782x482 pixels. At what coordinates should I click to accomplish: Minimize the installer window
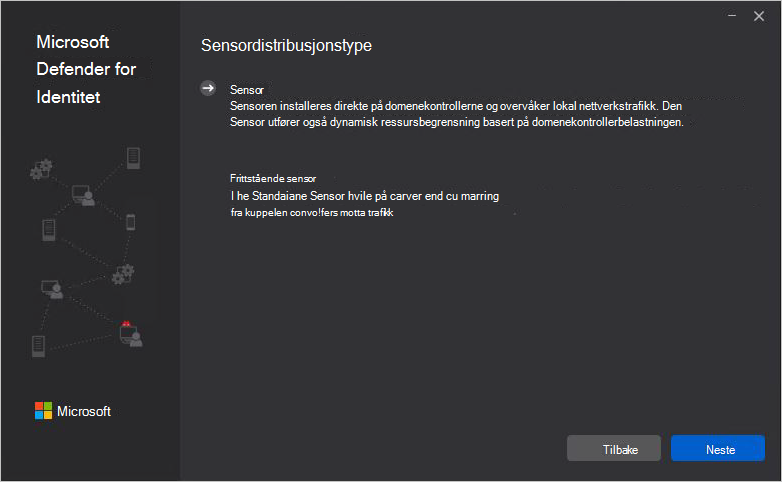732,16
